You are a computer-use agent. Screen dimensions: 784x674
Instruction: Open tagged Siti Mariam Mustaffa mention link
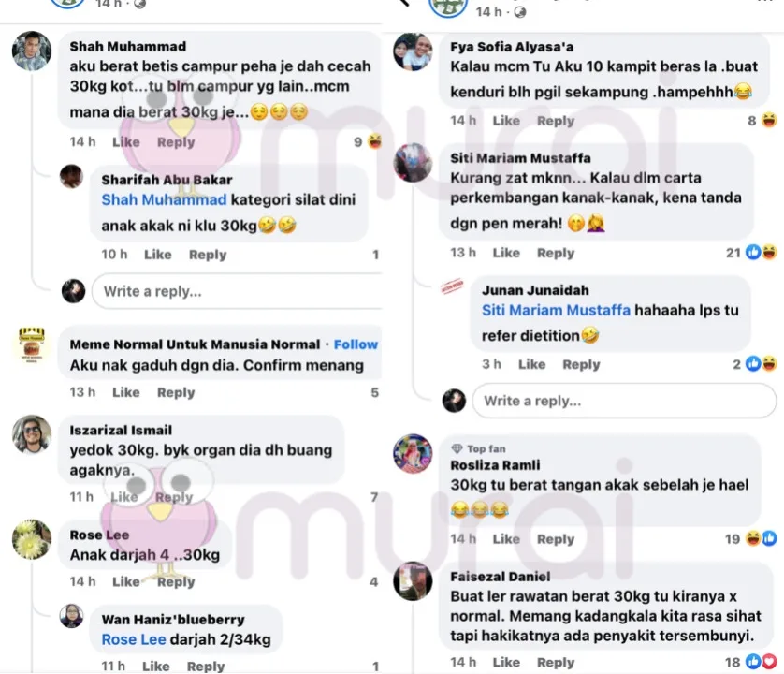click(556, 310)
